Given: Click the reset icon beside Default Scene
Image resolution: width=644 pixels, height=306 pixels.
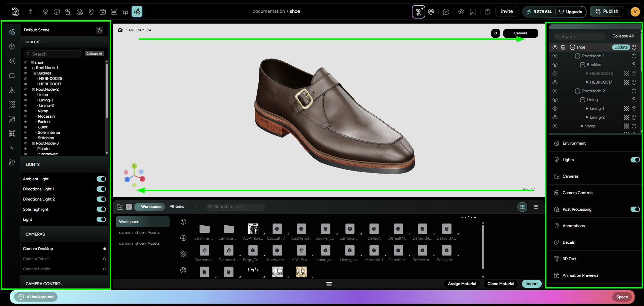Looking at the screenshot, I should (100, 30).
